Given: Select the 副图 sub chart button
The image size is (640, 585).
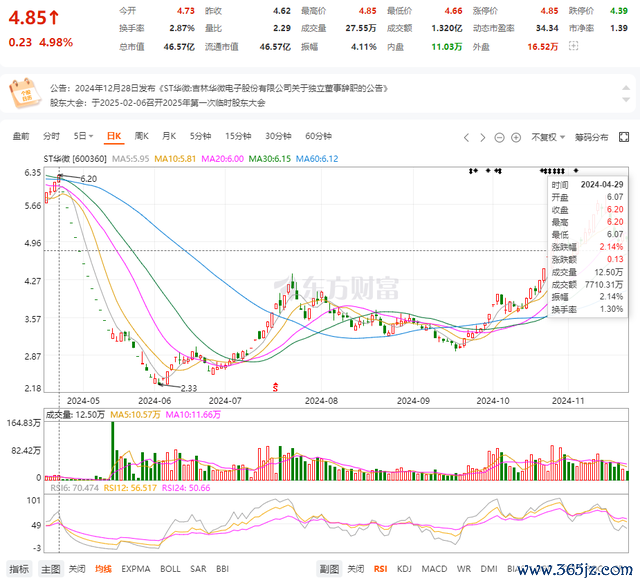Looking at the screenshot, I should (x=329, y=569).
